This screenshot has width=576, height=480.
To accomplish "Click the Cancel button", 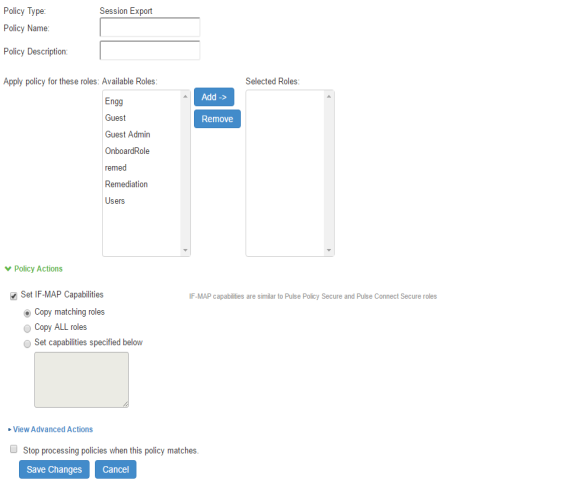I will click(115, 469).
